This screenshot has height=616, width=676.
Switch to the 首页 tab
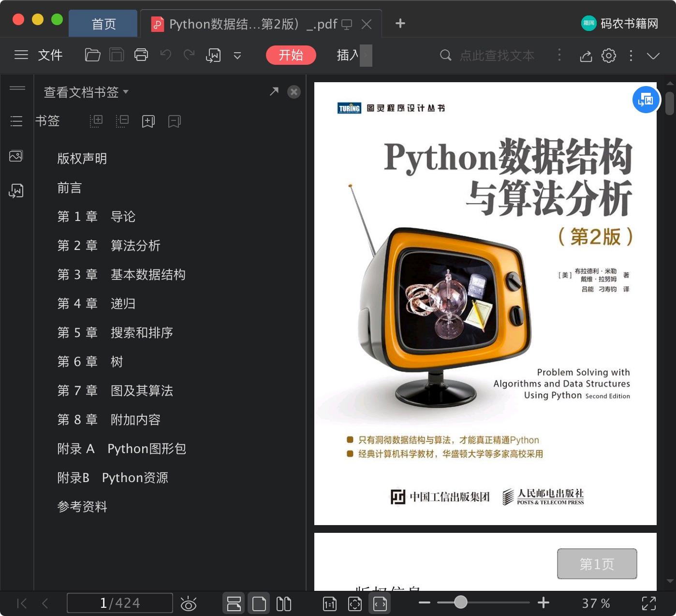(x=103, y=24)
